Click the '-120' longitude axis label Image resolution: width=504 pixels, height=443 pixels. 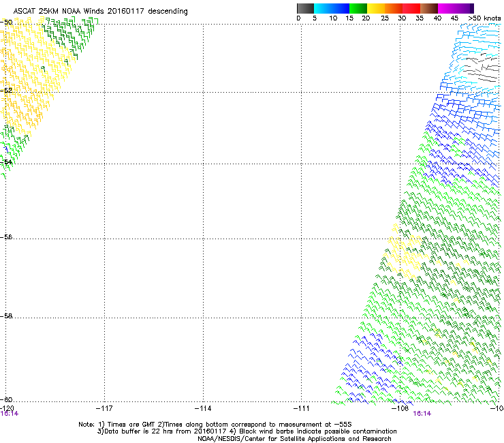[7, 408]
